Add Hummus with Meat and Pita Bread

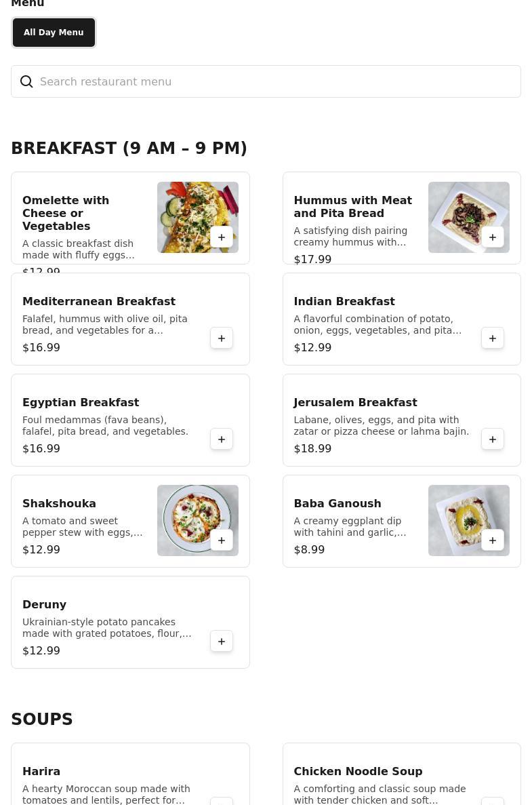tap(493, 237)
